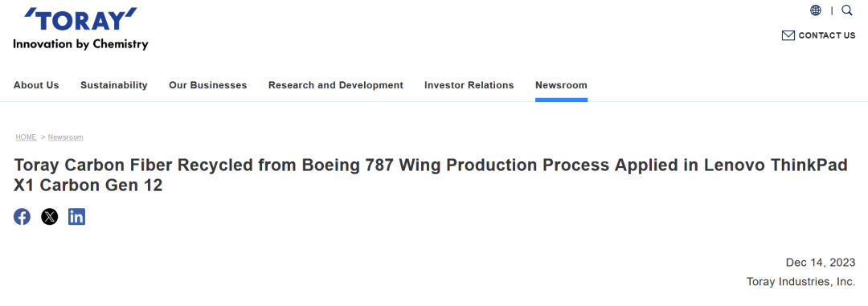
Task: Open the language selector globe icon
Action: [x=816, y=10]
